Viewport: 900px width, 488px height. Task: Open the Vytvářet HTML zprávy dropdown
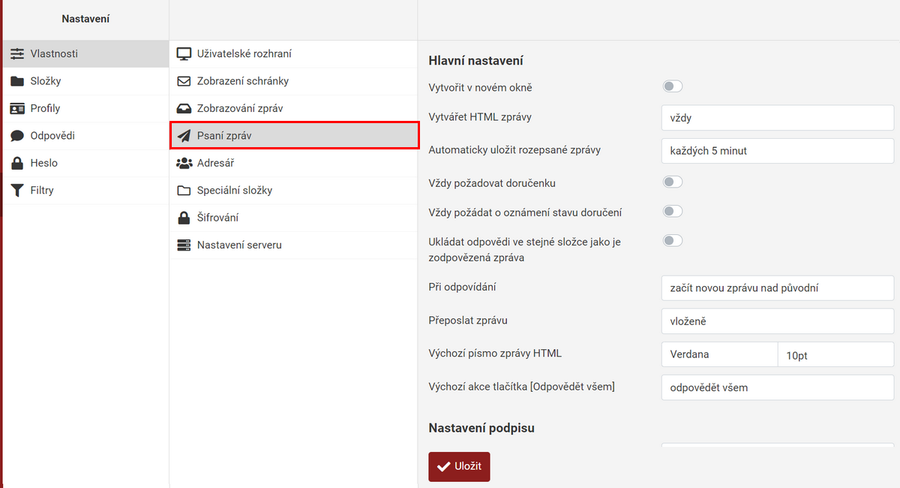click(777, 117)
